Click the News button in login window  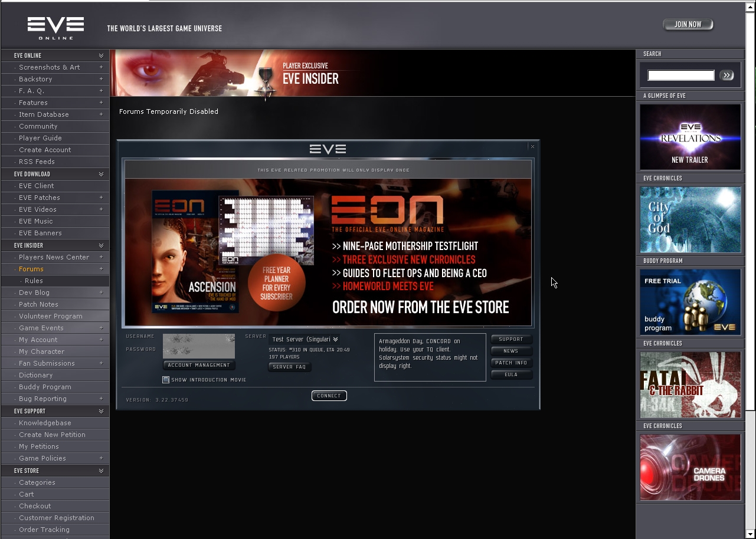coord(511,351)
